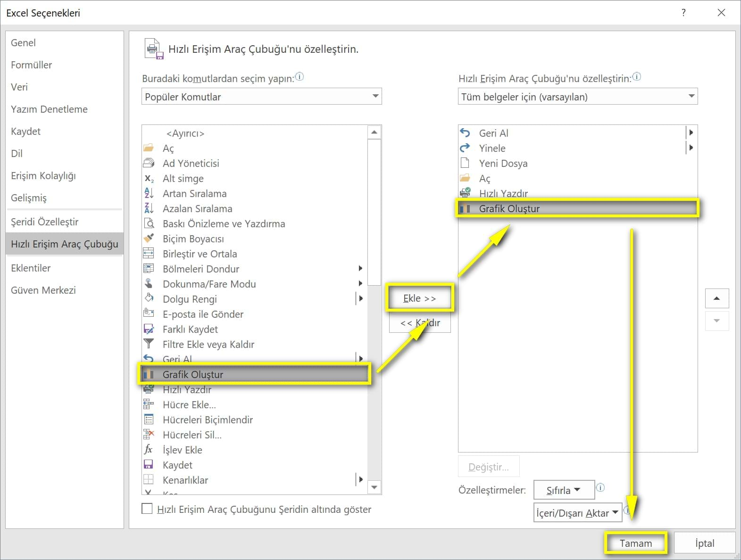
Task: Select Grafik Oluştur in toolbar list
Action: (577, 208)
